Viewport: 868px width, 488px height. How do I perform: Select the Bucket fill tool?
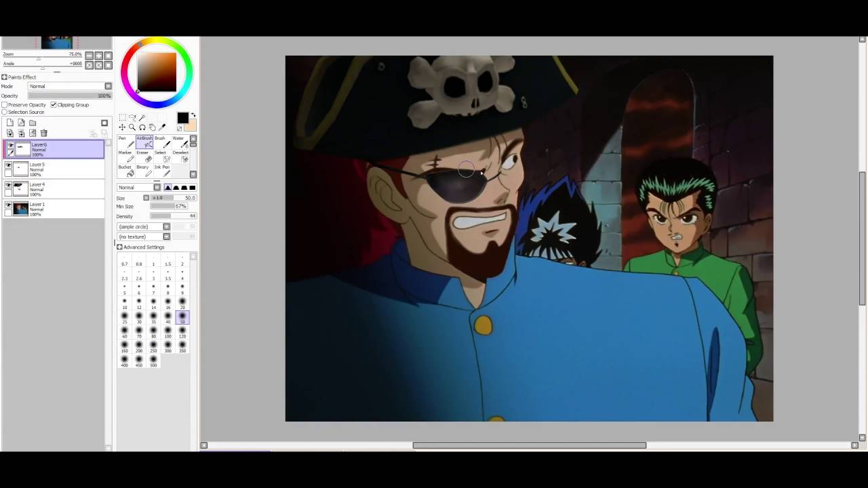pos(126,171)
